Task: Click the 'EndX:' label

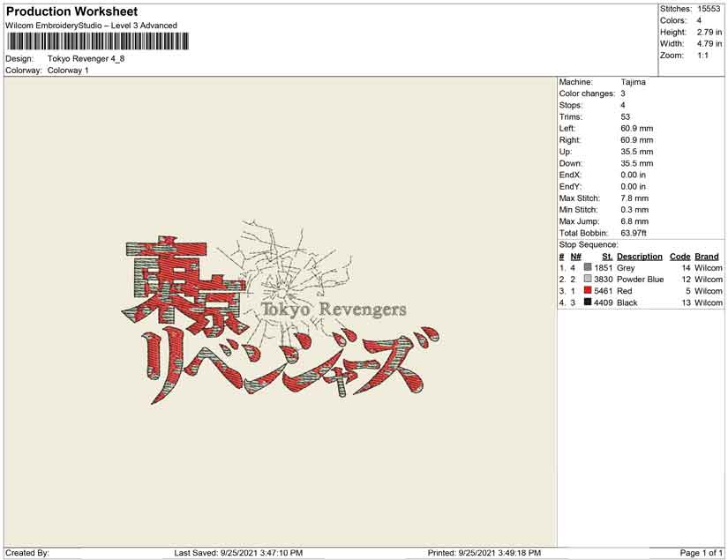Action: pyautogui.click(x=570, y=175)
